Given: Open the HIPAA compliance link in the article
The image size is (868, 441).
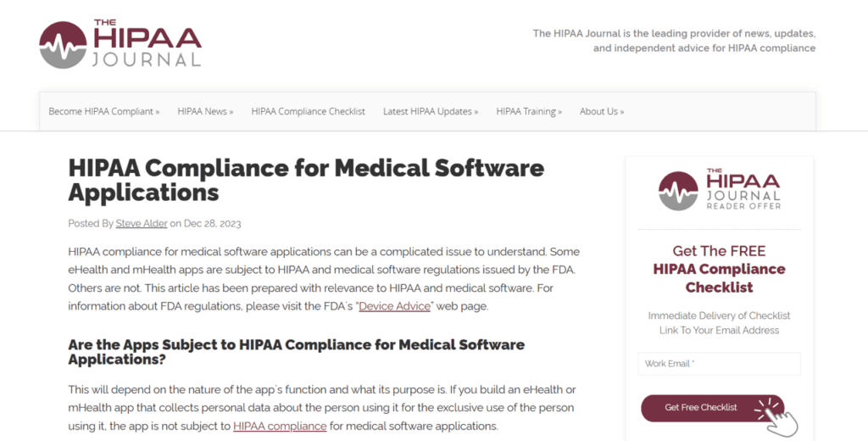Looking at the screenshot, I should (x=280, y=426).
